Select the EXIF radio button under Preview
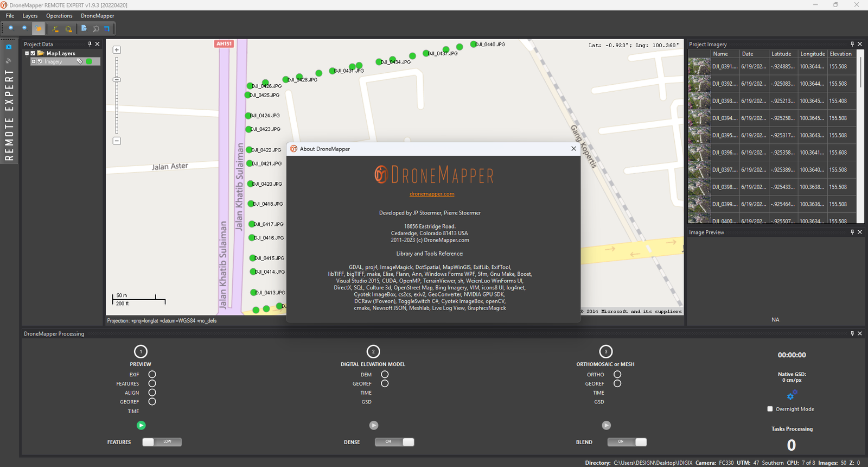The width and height of the screenshot is (868, 467). coord(152,374)
